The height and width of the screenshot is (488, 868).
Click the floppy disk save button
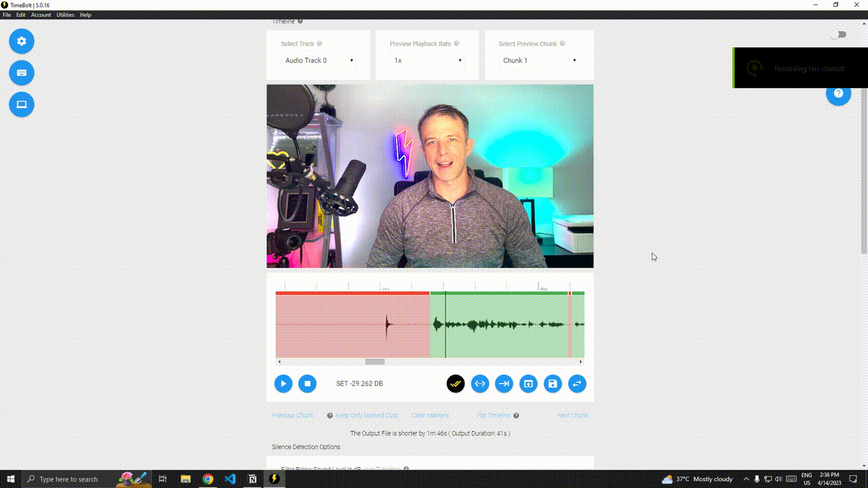tap(553, 384)
